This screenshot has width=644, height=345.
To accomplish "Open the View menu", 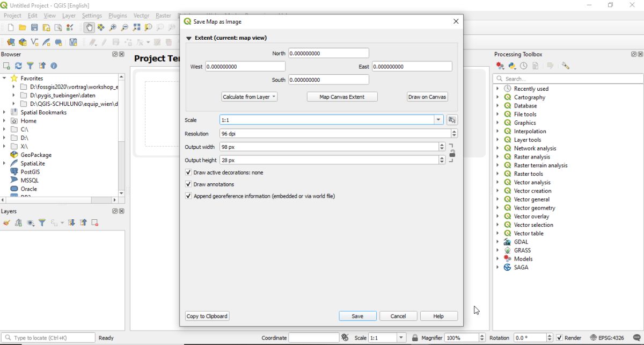I will click(x=49, y=16).
